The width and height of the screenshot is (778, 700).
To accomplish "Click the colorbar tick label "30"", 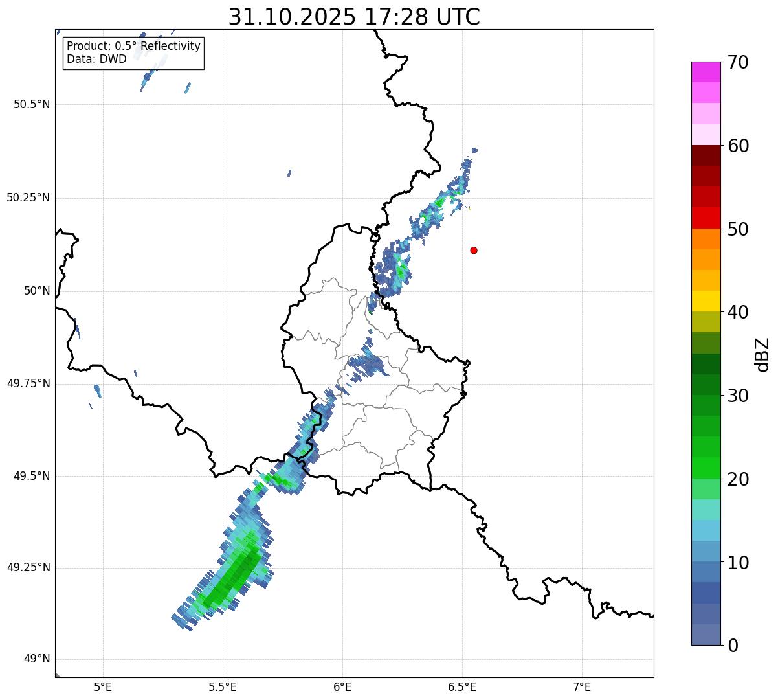I will pos(738,396).
